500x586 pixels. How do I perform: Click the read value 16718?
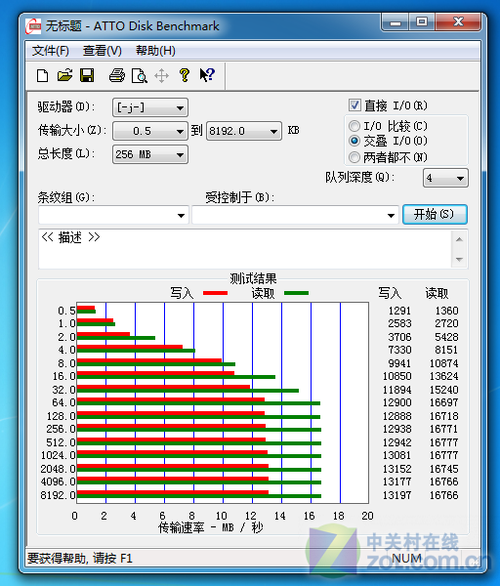coord(444,416)
